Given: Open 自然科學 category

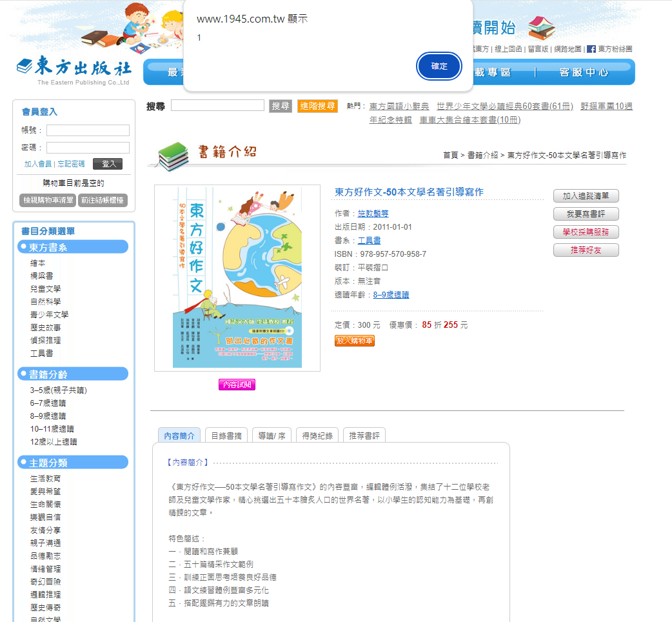Looking at the screenshot, I should 45,301.
